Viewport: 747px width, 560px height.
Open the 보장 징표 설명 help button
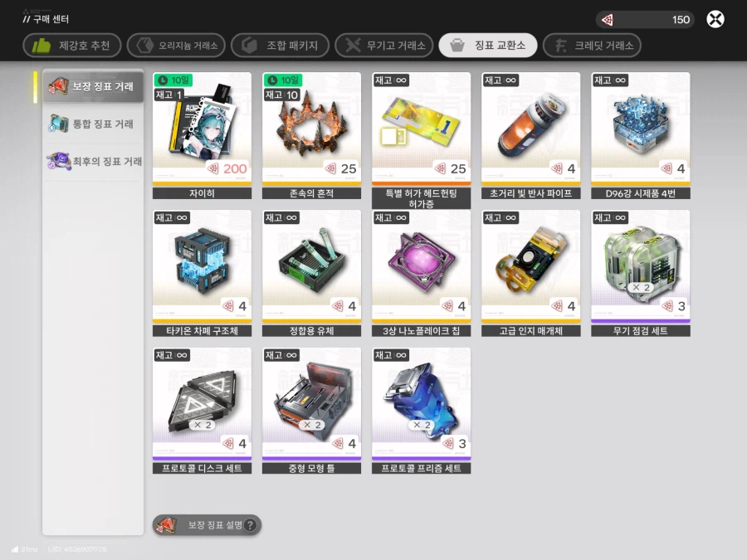207,525
